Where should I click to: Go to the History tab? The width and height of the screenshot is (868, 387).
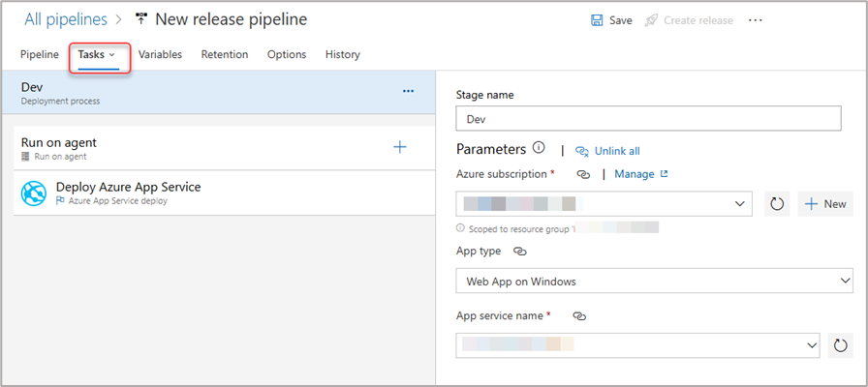[x=342, y=55]
